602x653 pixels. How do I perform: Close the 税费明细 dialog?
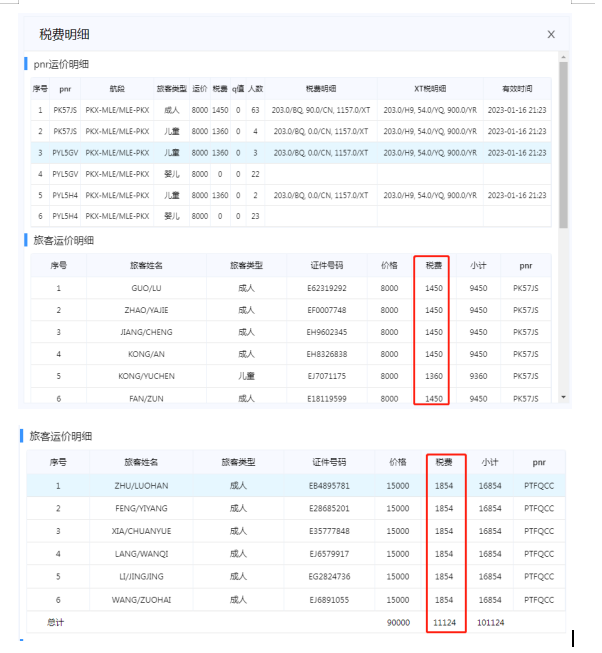point(551,34)
